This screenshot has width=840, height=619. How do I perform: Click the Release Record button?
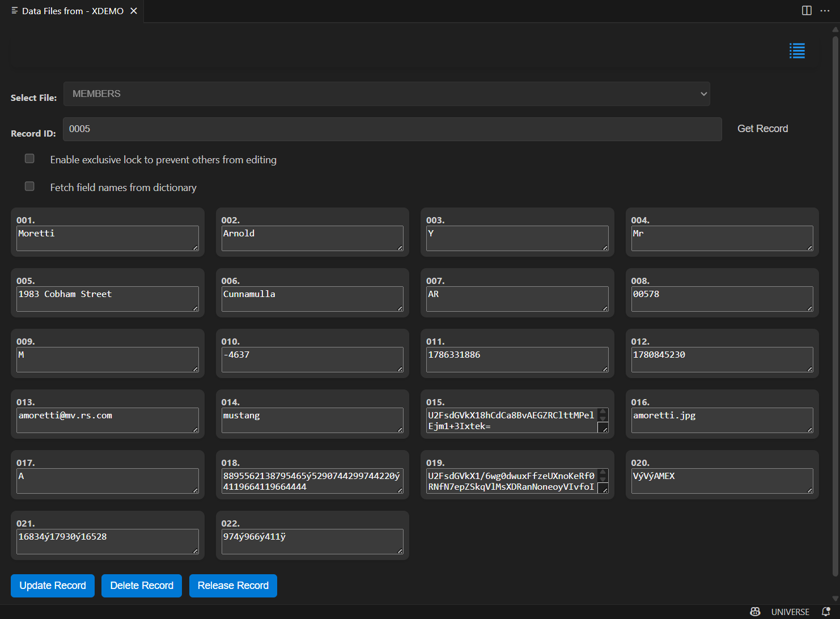tap(233, 586)
